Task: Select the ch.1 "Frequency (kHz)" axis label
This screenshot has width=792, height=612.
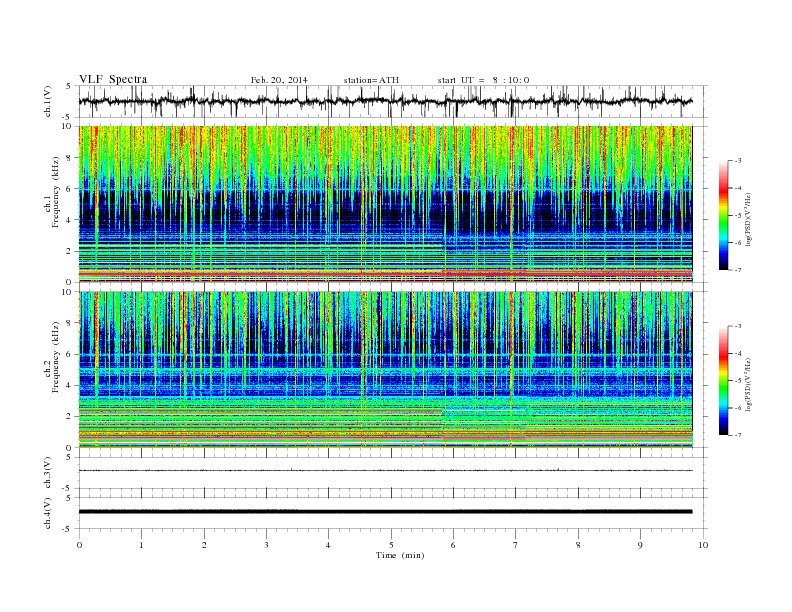Action: 55,192
